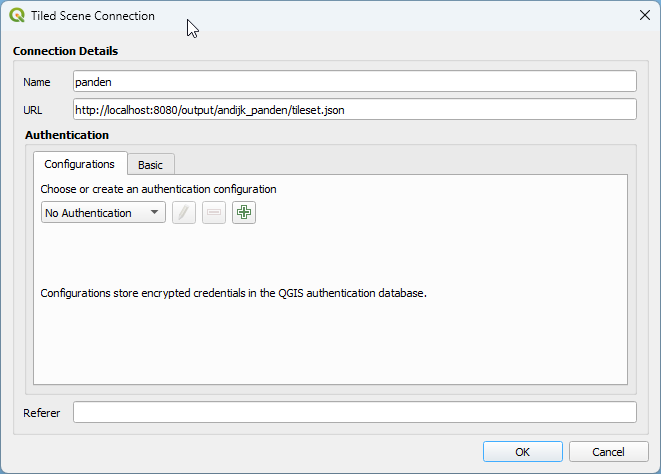Click the 'Configurations store encrypted credentials' note
This screenshot has width=661, height=474.
[x=234, y=293]
